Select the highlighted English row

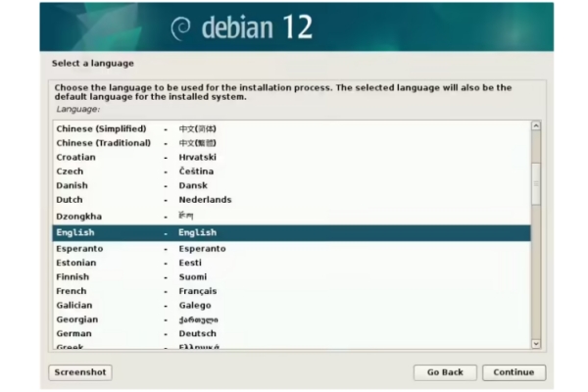(x=292, y=233)
